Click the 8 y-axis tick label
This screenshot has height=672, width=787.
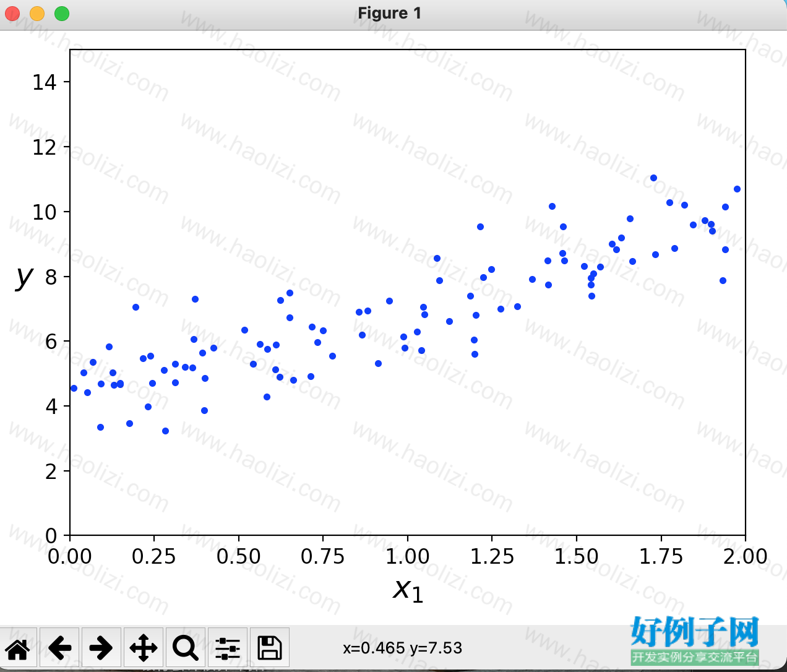pyautogui.click(x=51, y=277)
